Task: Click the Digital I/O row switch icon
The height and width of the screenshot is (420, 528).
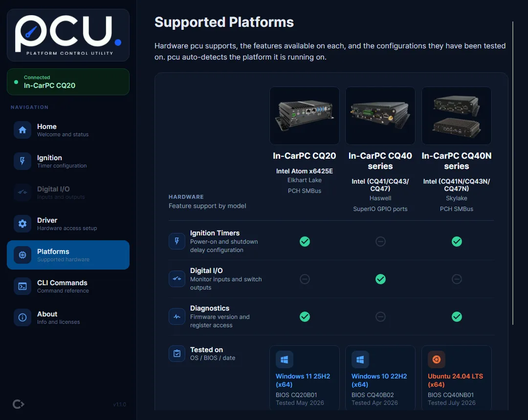Action: pos(177,279)
